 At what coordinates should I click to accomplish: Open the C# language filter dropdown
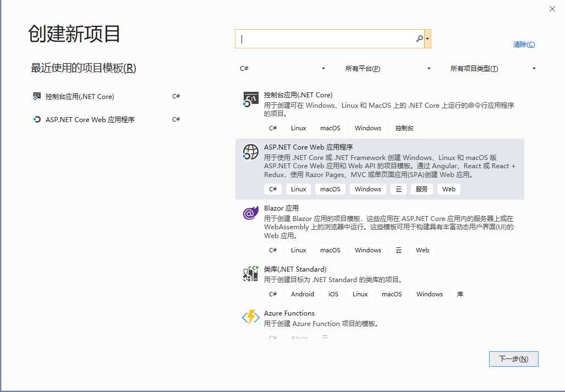pos(283,68)
